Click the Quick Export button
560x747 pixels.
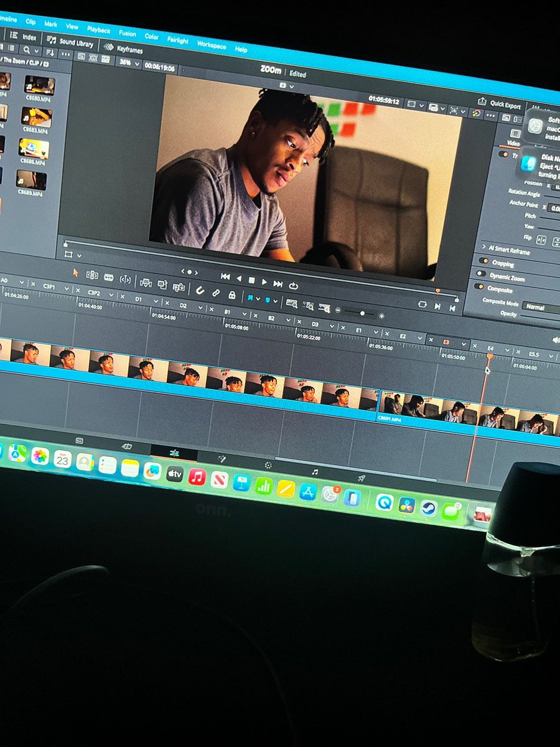click(500, 104)
